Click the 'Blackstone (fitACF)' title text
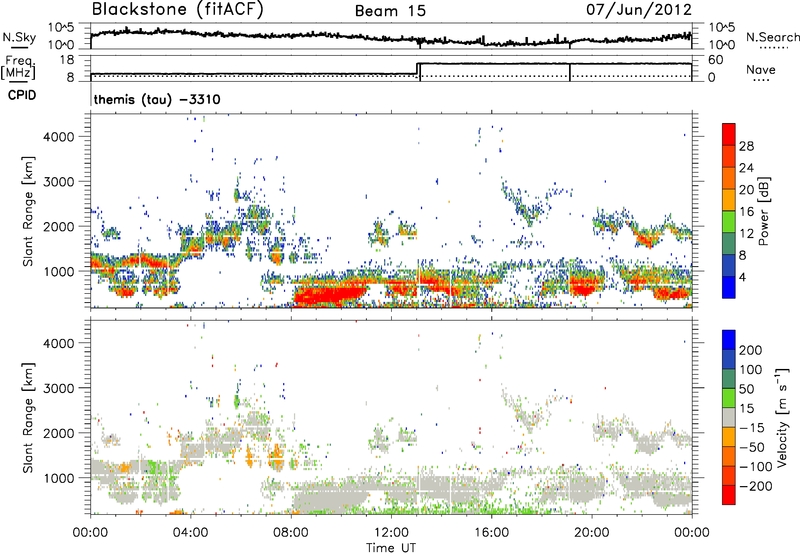 coord(177,9)
